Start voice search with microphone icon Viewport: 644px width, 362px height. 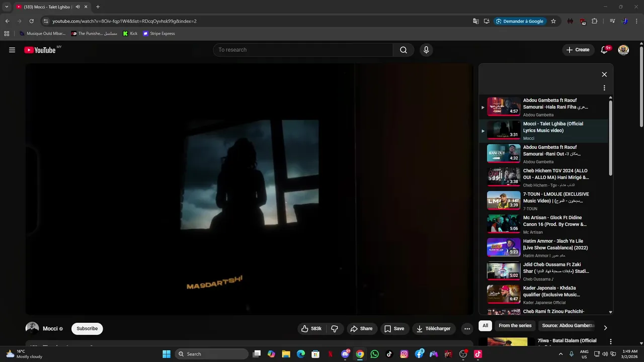coord(426,50)
